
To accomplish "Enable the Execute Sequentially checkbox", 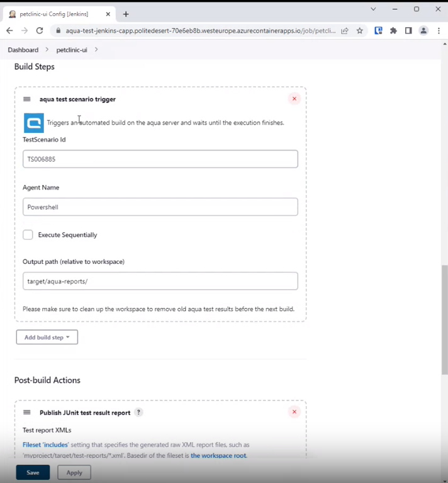I will pyautogui.click(x=28, y=235).
